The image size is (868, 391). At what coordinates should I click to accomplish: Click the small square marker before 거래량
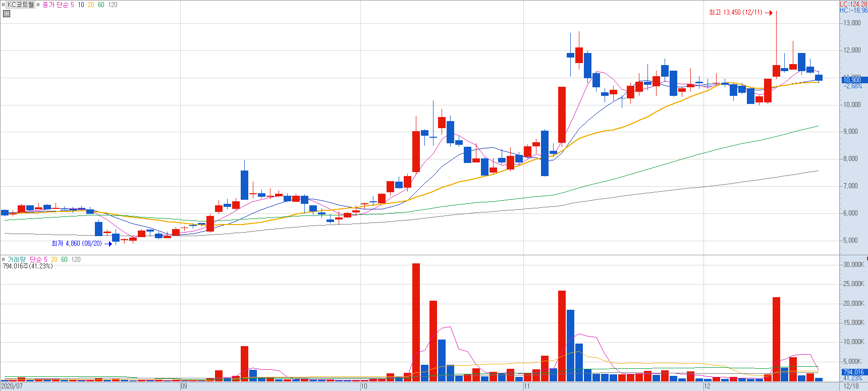pos(3,259)
